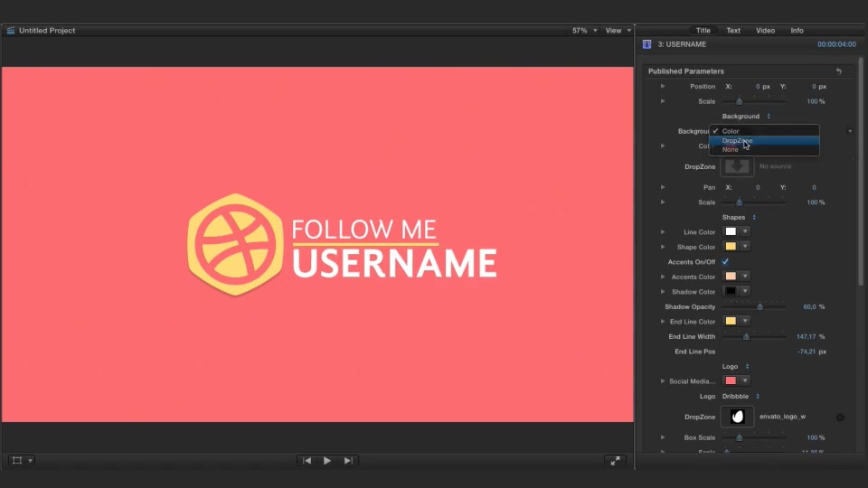Switch to the Info tab
Image resolution: width=868 pixels, height=488 pixels.
(797, 31)
